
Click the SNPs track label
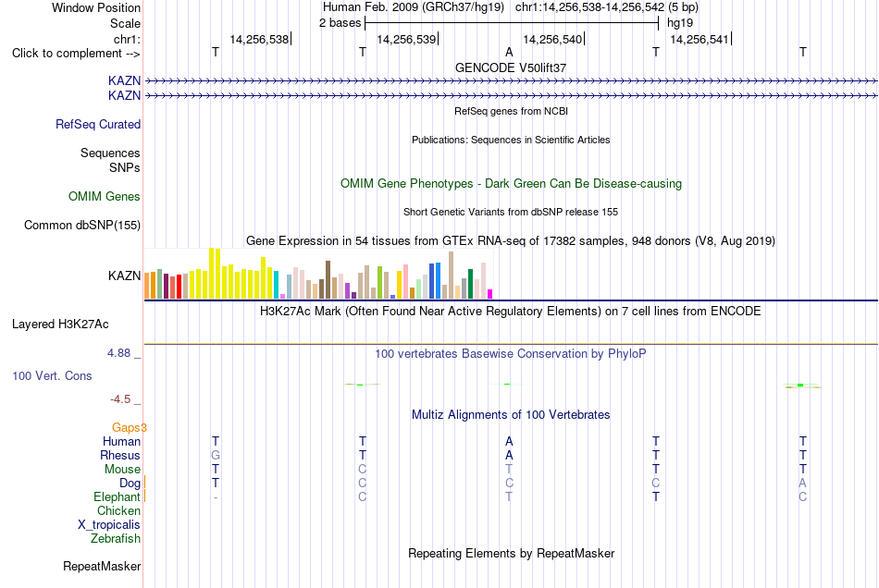[125, 167]
